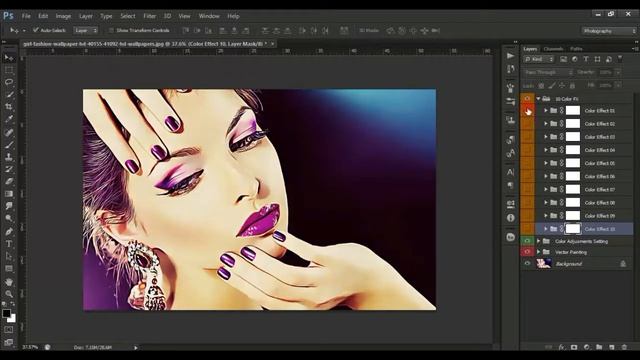This screenshot has height=360, width=640.
Task: Create a new group folder icon
Action: click(599, 347)
